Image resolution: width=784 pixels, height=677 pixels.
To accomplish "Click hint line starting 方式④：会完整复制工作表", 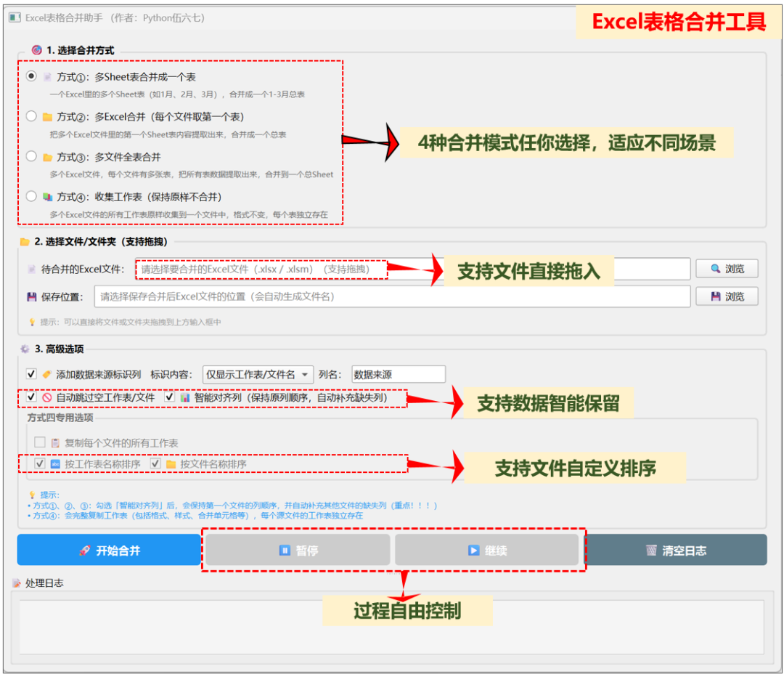I will (195, 516).
